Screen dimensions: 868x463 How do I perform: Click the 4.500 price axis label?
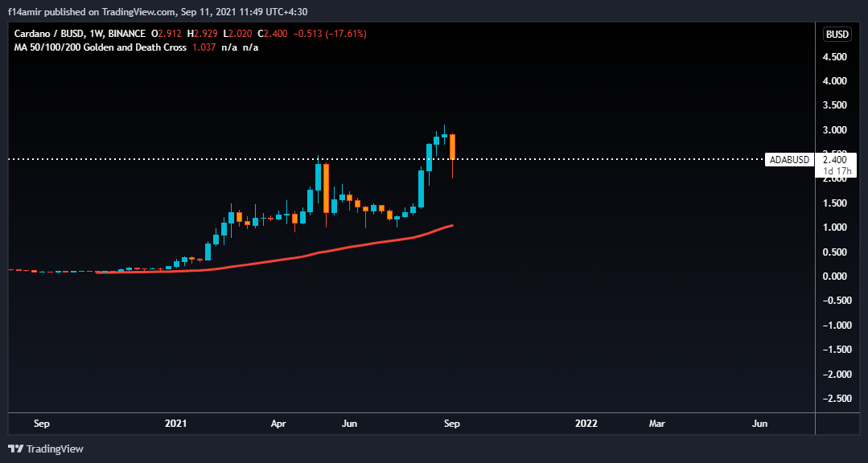(836, 57)
